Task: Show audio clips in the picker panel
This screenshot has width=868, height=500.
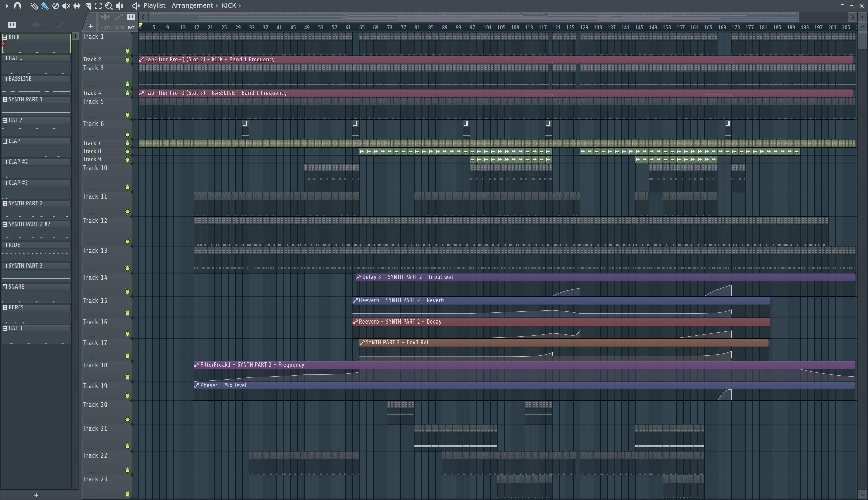Action: (36, 24)
